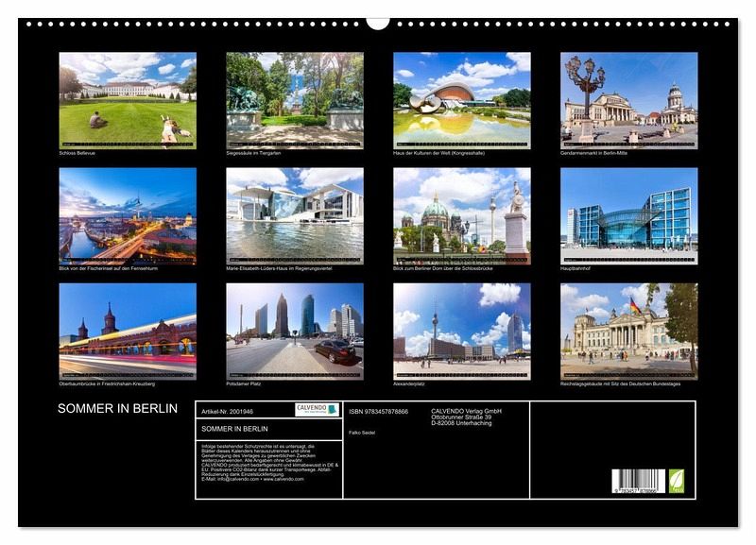
Task: Click the large SOMMER IN BERLIN title
Action: pos(117,409)
